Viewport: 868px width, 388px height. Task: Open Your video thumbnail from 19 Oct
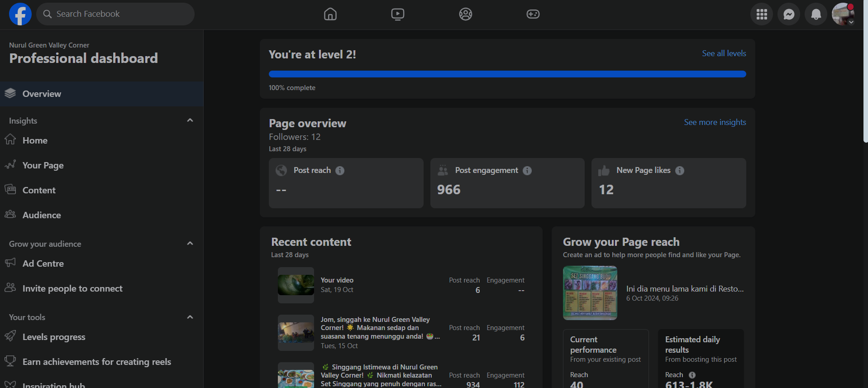(296, 285)
